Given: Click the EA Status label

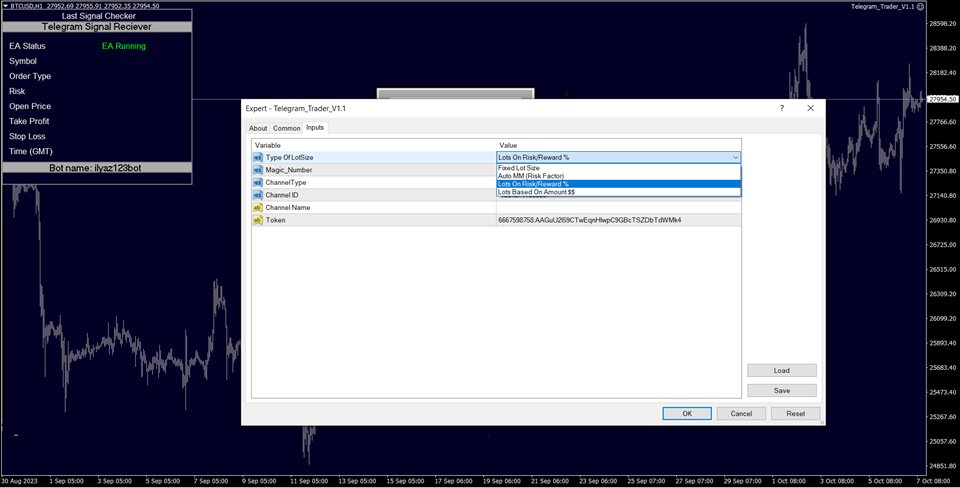Looking at the screenshot, I should pyautogui.click(x=27, y=46).
